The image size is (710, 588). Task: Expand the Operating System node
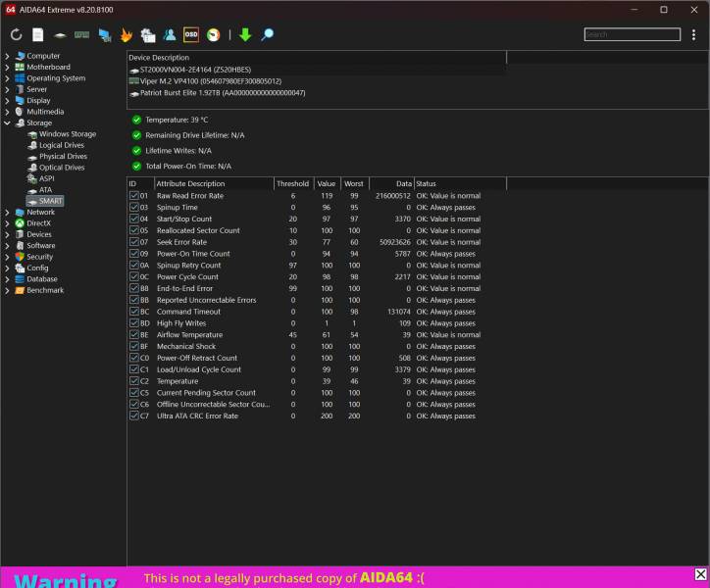click(x=7, y=78)
